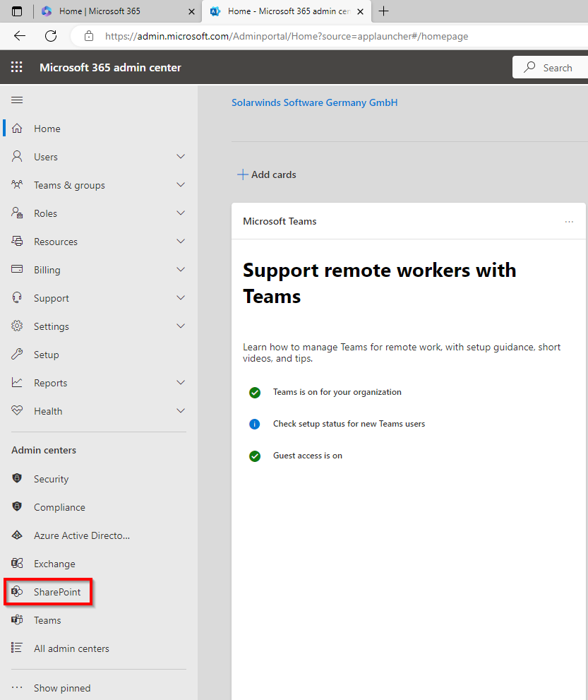Viewport: 588px width, 700px height.
Task: Open the Exchange admin center
Action: pos(54,564)
